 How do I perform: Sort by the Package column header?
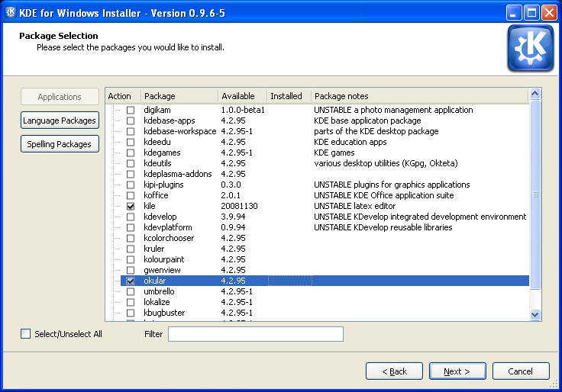[x=179, y=96]
